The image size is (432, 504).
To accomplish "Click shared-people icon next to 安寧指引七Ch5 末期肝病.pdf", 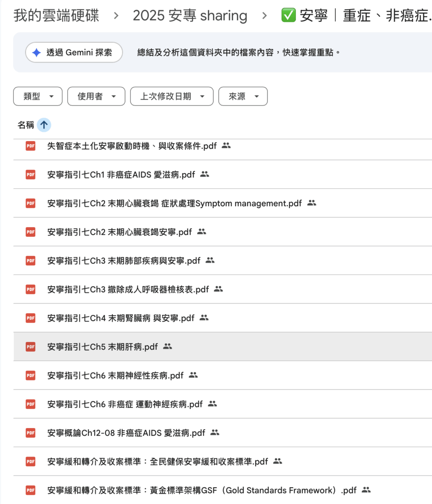I will coord(168,346).
